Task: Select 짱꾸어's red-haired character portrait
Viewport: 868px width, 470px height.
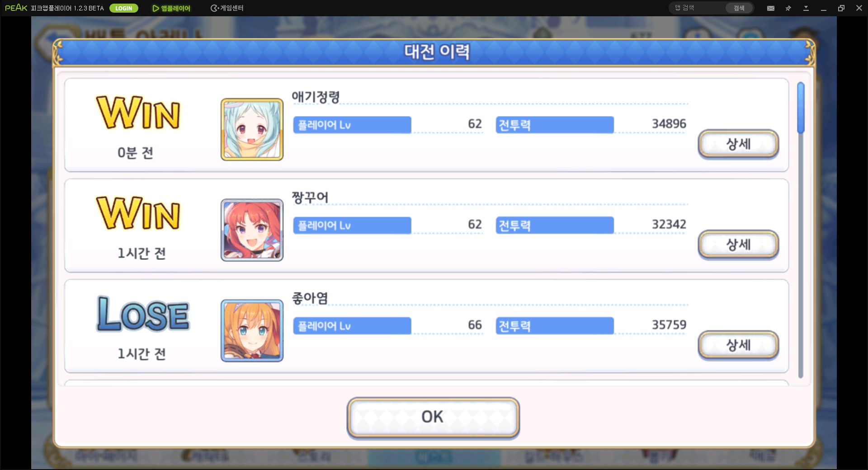Action: pyautogui.click(x=252, y=230)
